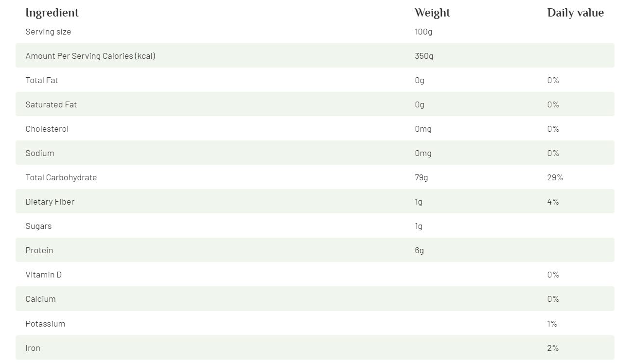632x364 pixels.
Task: Select the Vitamin D row label
Action: tap(44, 275)
